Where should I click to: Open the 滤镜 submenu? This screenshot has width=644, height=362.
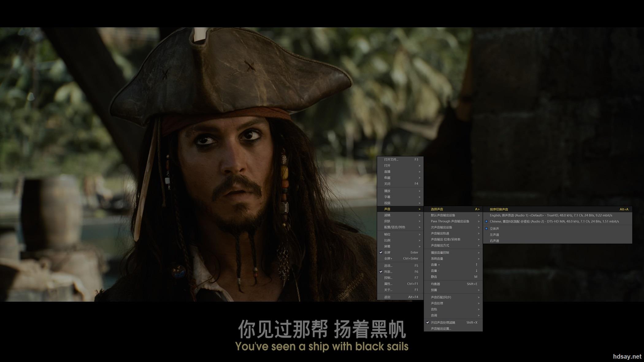400,215
